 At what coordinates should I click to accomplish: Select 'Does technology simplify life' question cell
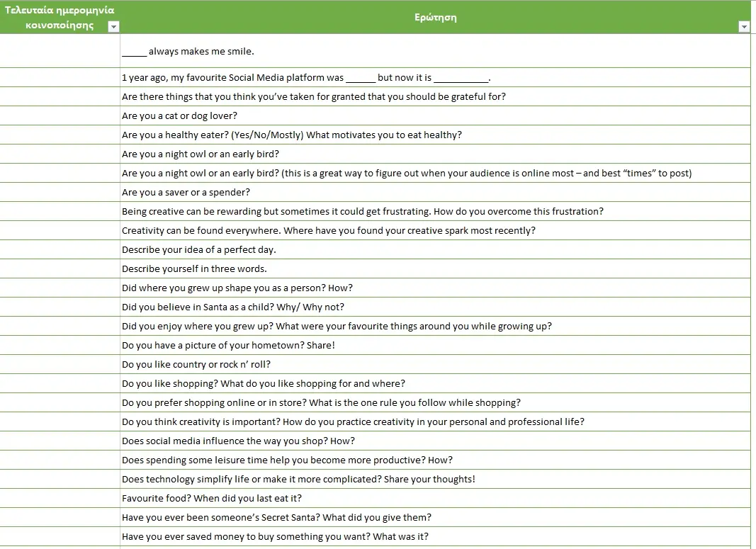435,479
